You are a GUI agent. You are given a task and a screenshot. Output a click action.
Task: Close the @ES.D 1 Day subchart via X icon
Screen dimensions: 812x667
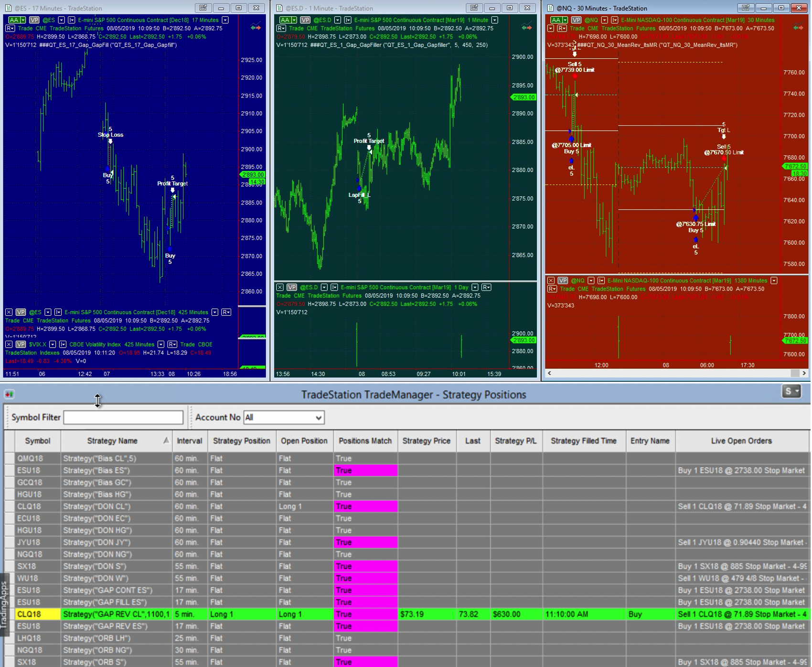click(x=280, y=287)
